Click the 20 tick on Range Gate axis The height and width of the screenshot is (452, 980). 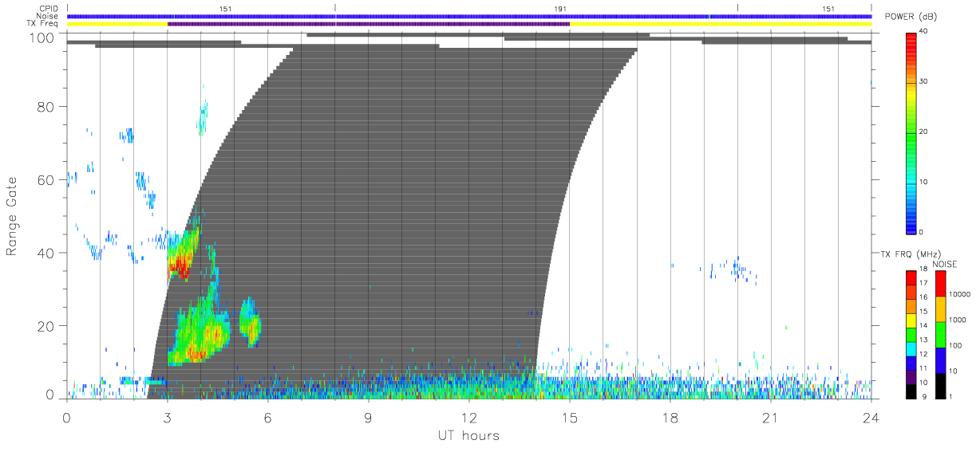click(x=47, y=326)
